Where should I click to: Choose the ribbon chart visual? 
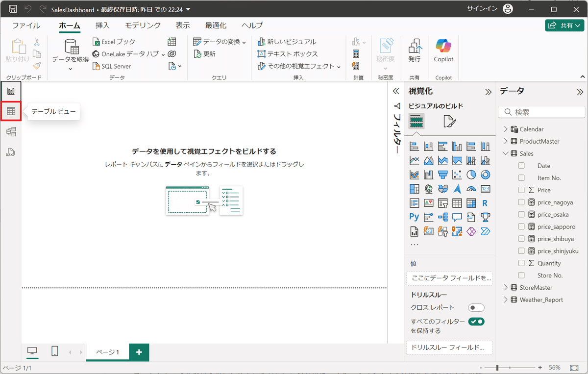(414, 175)
